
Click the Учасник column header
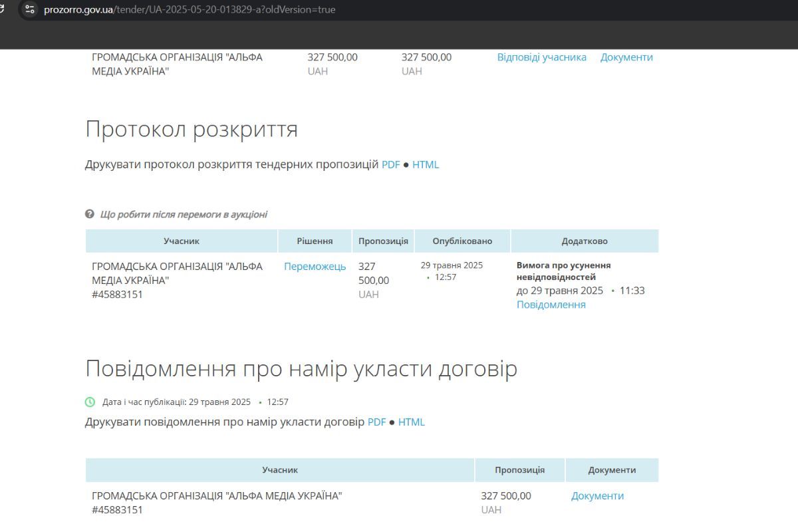(x=181, y=241)
